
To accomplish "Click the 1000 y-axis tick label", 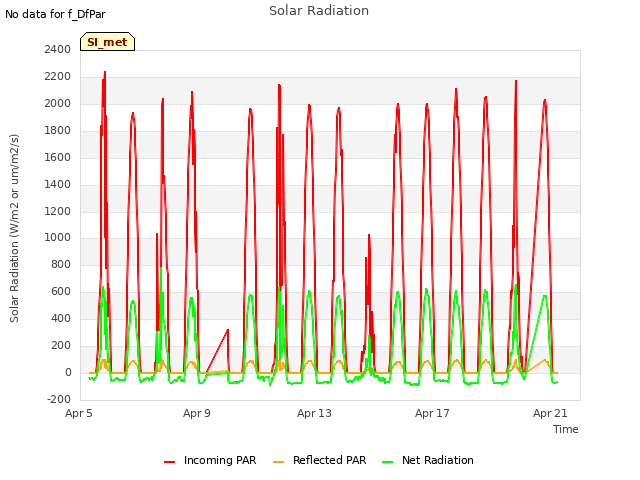I will (58, 238).
